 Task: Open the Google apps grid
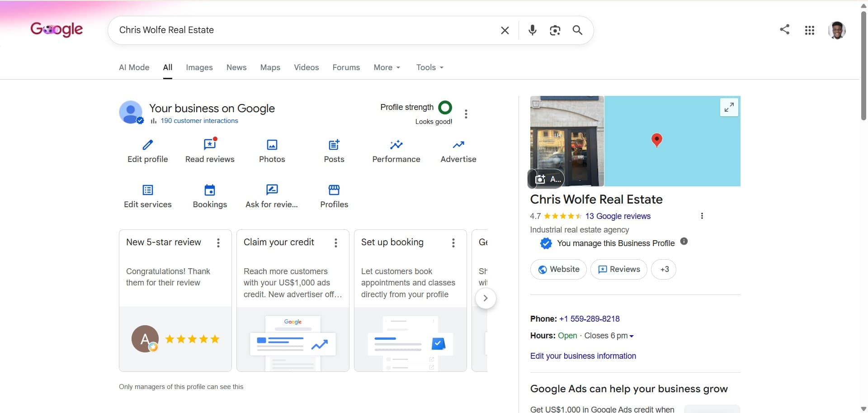coord(810,30)
